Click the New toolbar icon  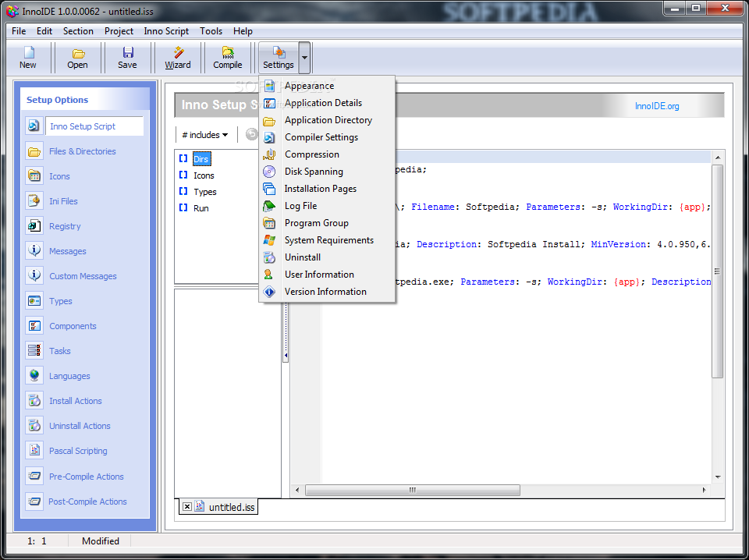click(x=29, y=52)
